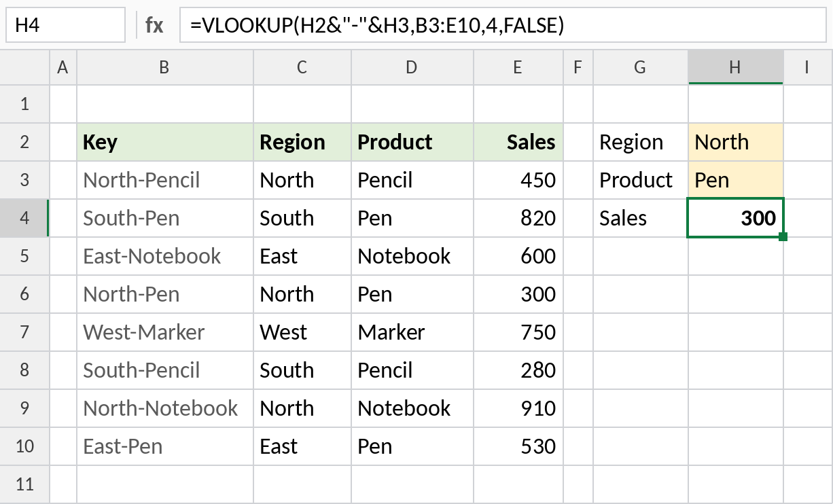Screen dimensions: 833x504
Task: Select the East-Notebook key cell
Action: (165, 256)
